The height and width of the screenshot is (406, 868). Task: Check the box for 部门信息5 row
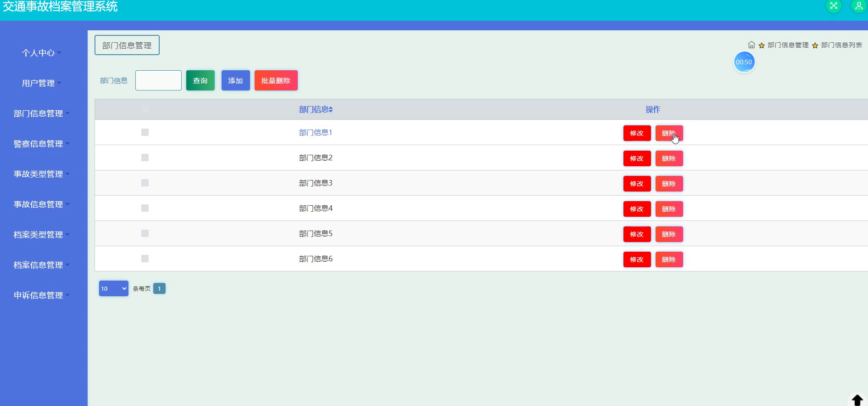[145, 233]
